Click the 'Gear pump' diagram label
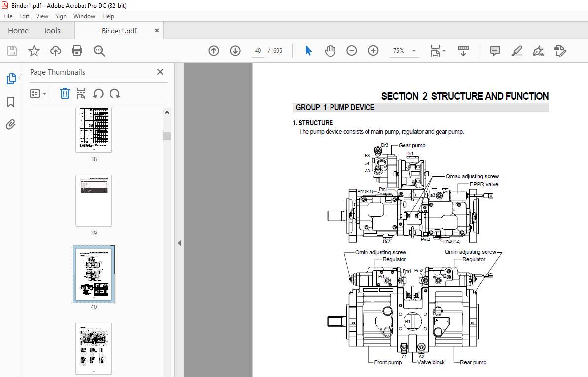Screen dimensions: 588x377 [x=412, y=145]
